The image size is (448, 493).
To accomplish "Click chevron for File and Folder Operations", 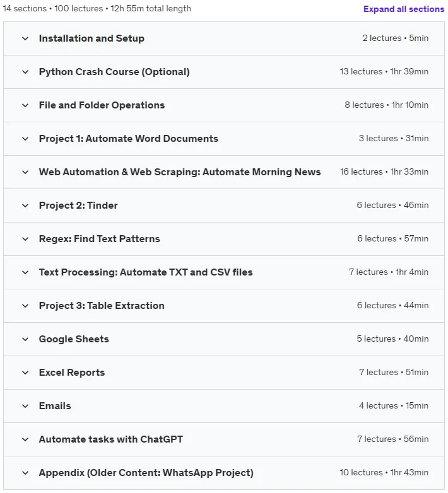I will pyautogui.click(x=25, y=105).
